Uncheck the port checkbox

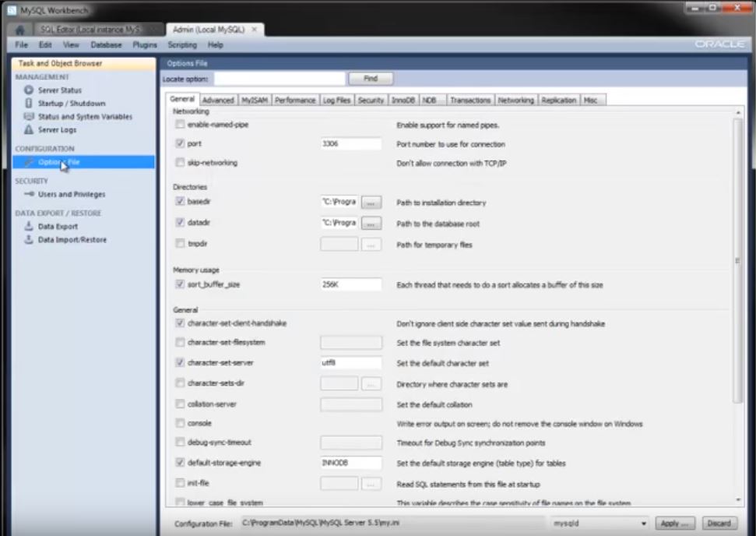180,143
